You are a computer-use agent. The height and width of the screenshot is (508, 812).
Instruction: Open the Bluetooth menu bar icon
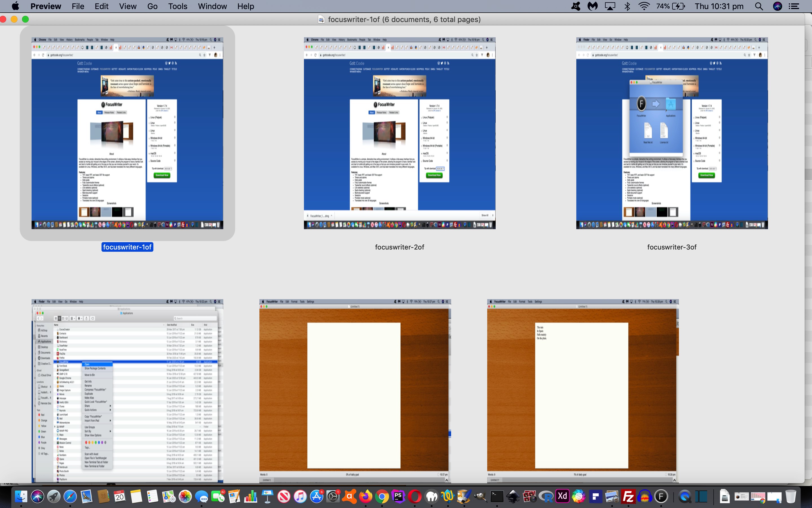click(627, 6)
